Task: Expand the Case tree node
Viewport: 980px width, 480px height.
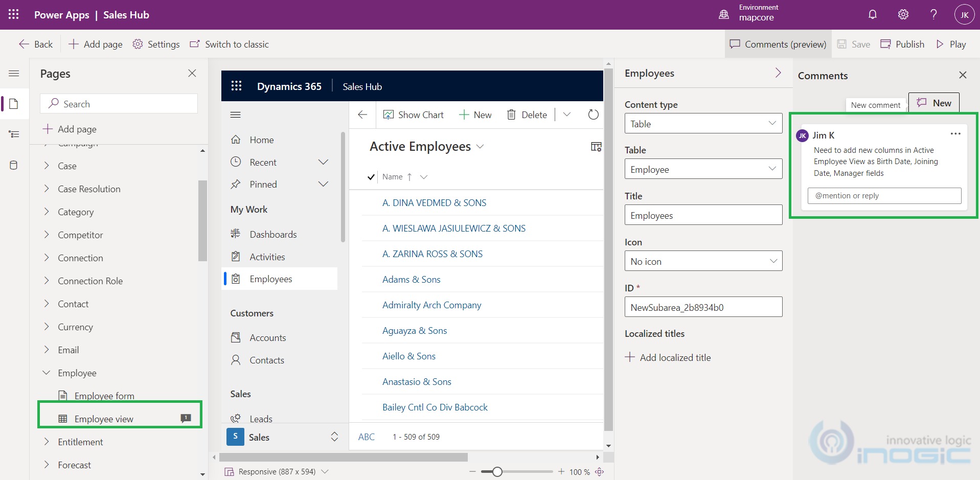Action: [x=47, y=166]
